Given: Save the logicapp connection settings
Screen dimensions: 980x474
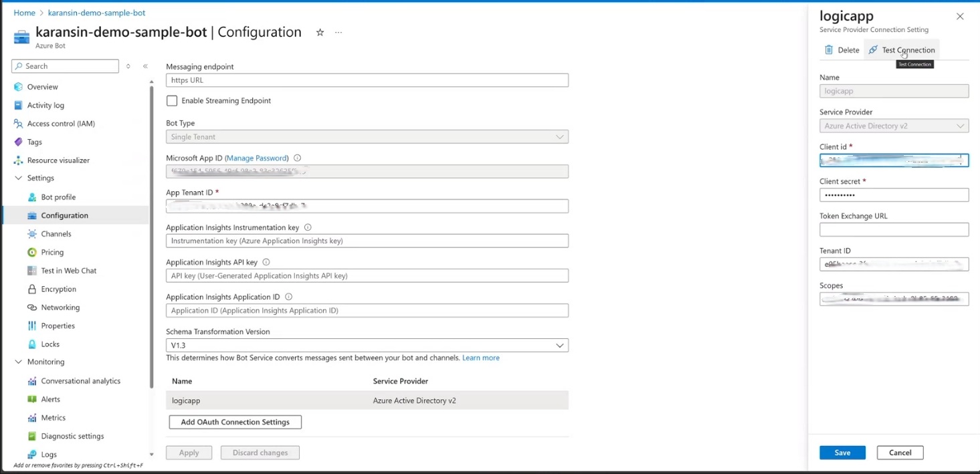Looking at the screenshot, I should click(842, 453).
